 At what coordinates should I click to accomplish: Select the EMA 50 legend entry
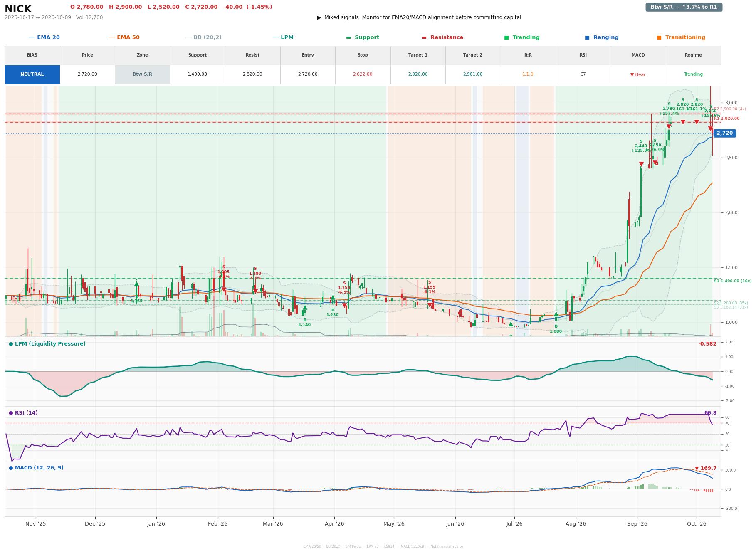pyautogui.click(x=124, y=37)
